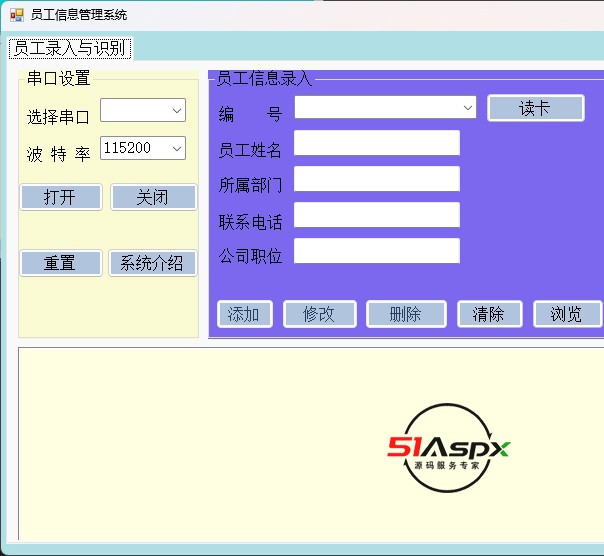Click the application icon in title bar
Image resolution: width=604 pixels, height=556 pixels.
click(17, 15)
